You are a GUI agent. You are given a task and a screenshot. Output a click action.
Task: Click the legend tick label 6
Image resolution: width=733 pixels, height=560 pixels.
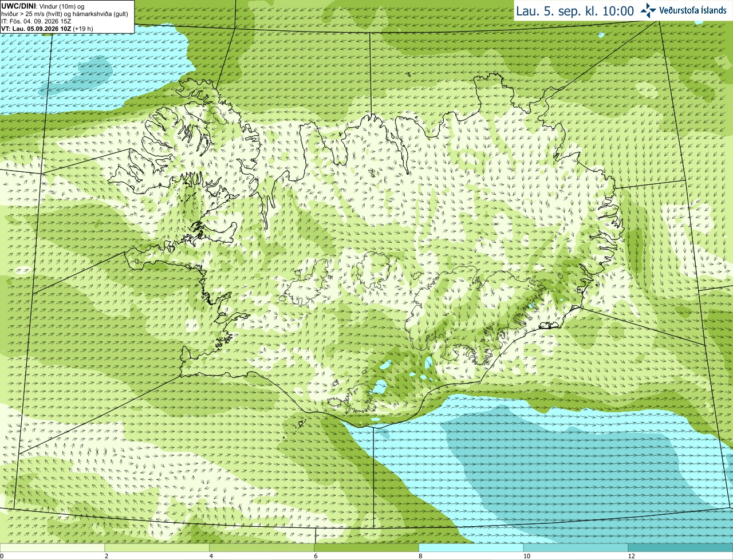(316, 556)
